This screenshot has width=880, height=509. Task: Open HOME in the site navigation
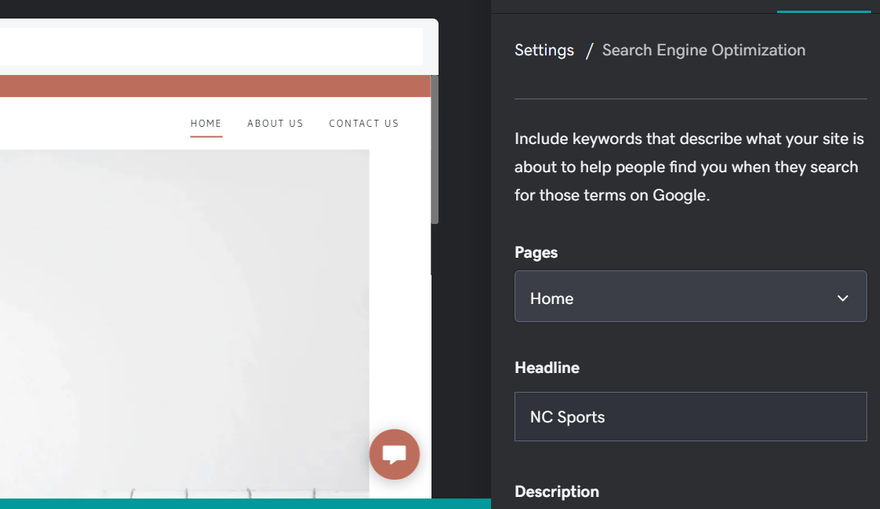coord(206,123)
